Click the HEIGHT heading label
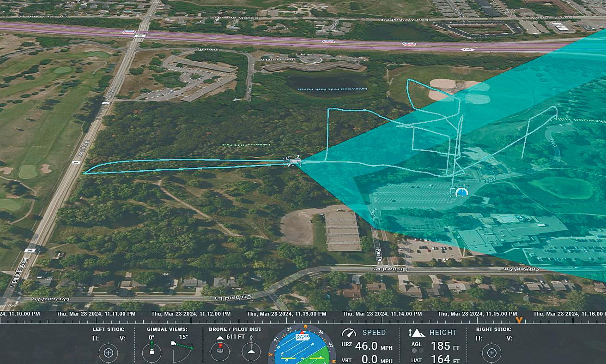 [443, 332]
